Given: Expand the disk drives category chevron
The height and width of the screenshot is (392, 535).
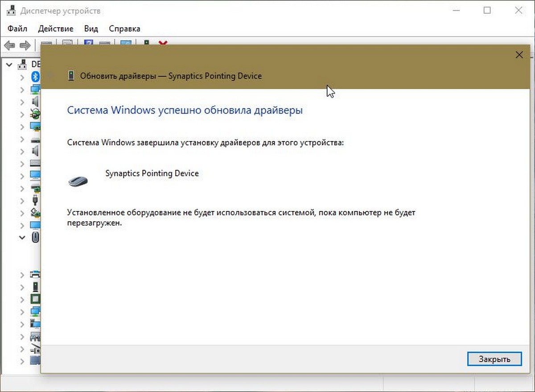Looking at the screenshot, I should coord(22,140).
